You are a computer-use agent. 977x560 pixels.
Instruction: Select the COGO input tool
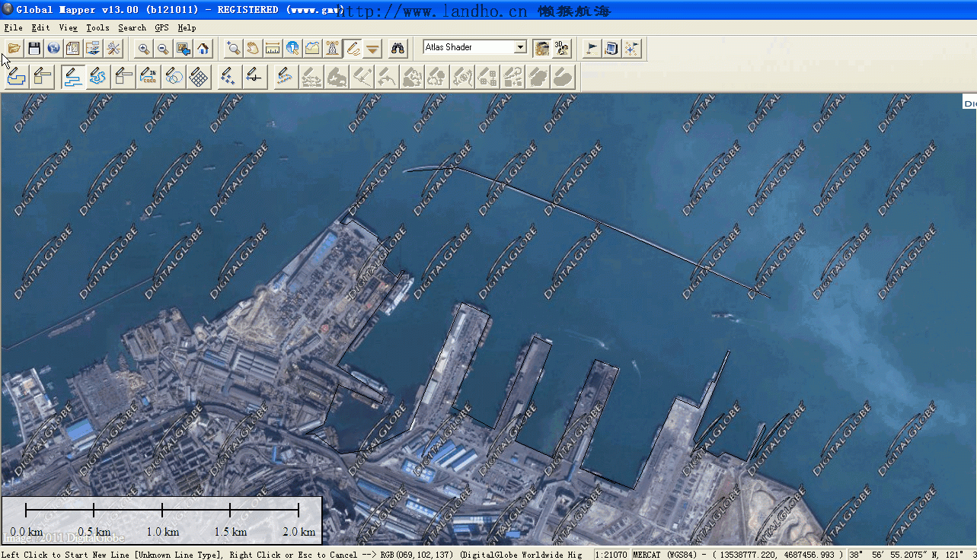pyautogui.click(x=148, y=77)
